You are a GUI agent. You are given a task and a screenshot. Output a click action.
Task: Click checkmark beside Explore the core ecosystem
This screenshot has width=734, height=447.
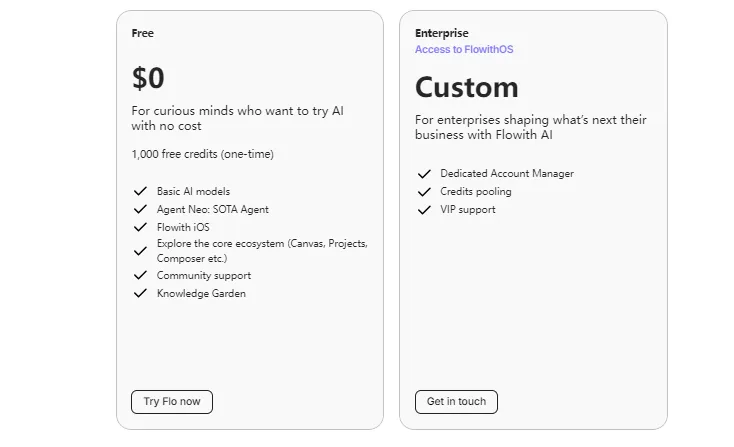[140, 251]
